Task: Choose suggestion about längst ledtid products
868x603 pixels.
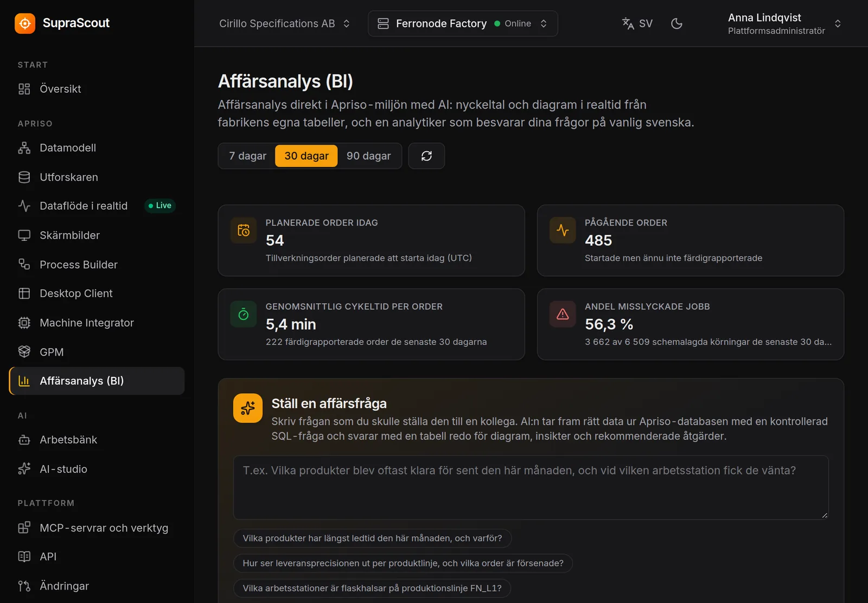Action: click(x=372, y=538)
